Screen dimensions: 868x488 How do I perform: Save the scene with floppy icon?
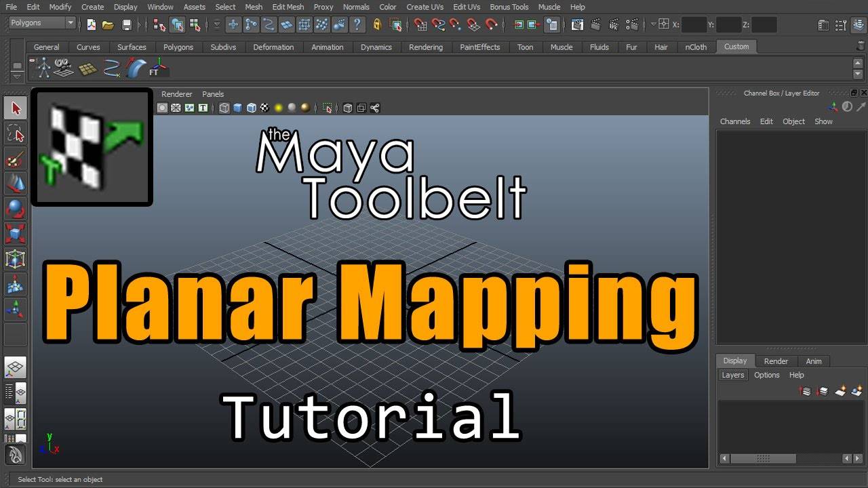(x=126, y=25)
